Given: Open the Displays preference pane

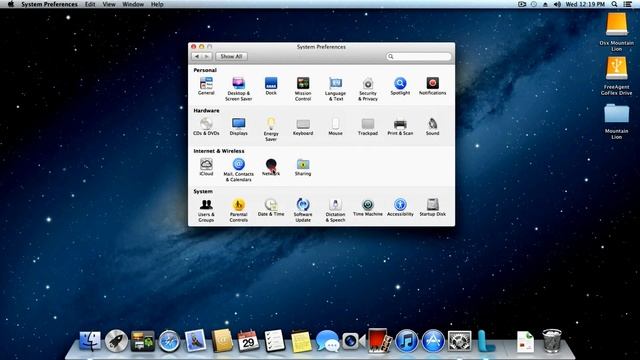Looking at the screenshot, I should (238, 127).
